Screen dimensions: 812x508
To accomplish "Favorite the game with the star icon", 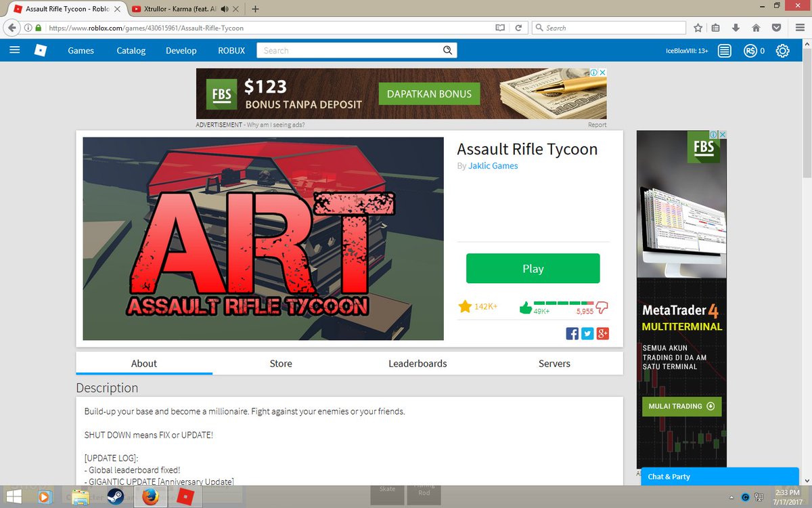I will point(465,307).
